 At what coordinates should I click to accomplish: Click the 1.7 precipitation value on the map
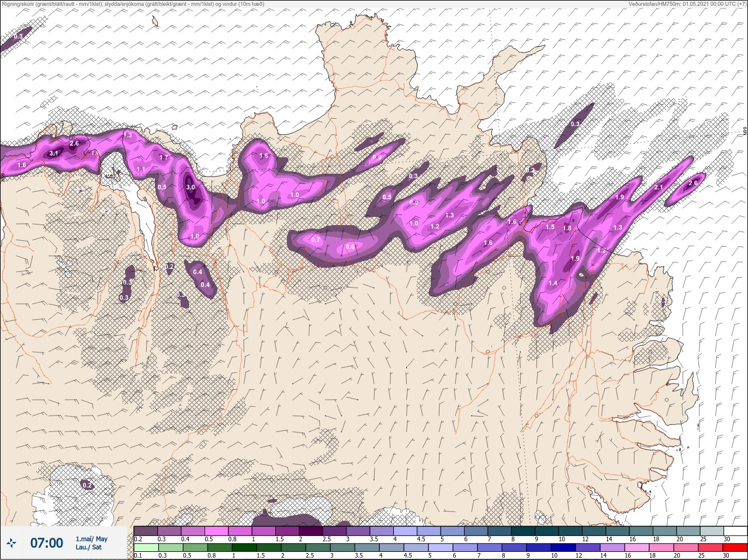164,157
